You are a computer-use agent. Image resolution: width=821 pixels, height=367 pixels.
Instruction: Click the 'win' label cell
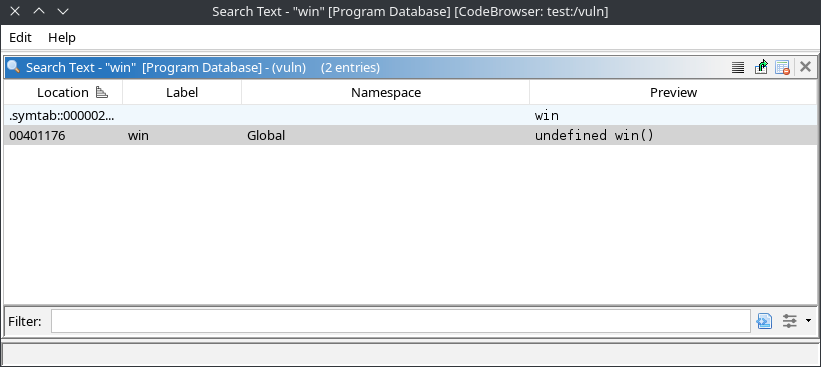(182, 136)
